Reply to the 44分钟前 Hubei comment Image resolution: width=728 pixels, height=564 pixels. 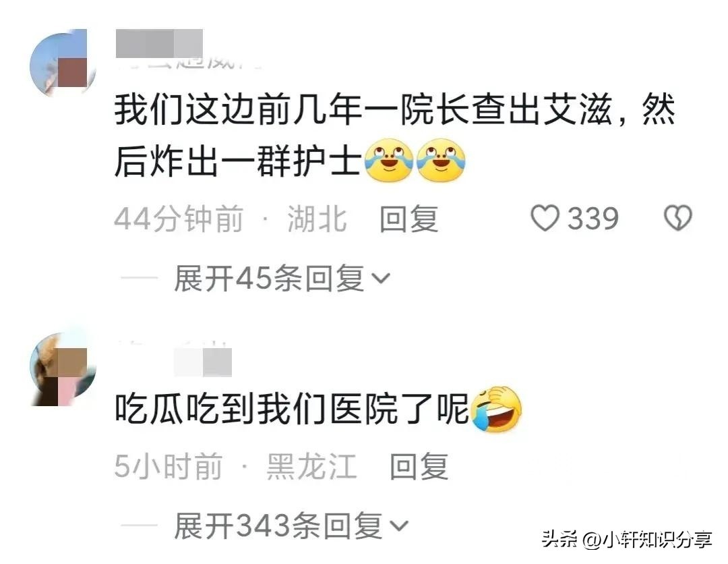pos(408,219)
